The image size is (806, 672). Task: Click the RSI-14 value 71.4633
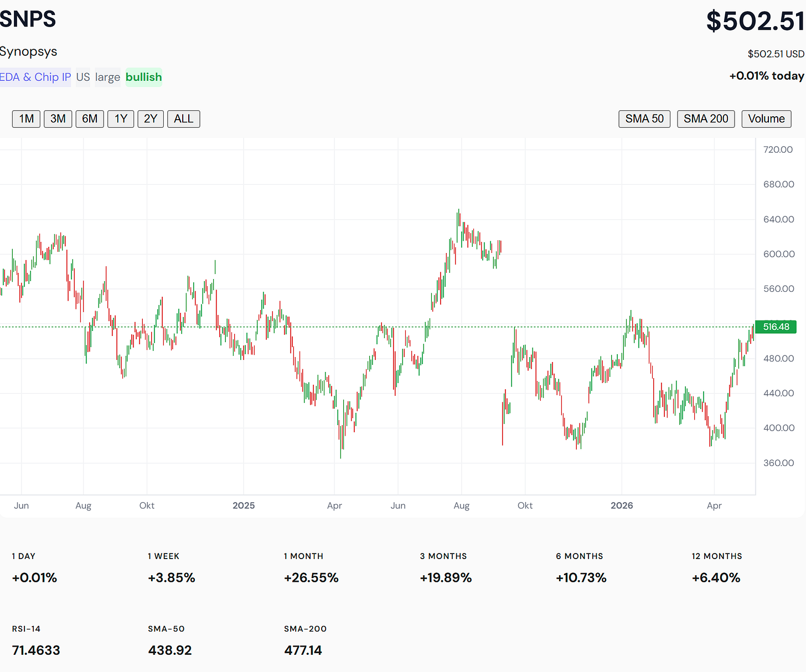coord(36,650)
